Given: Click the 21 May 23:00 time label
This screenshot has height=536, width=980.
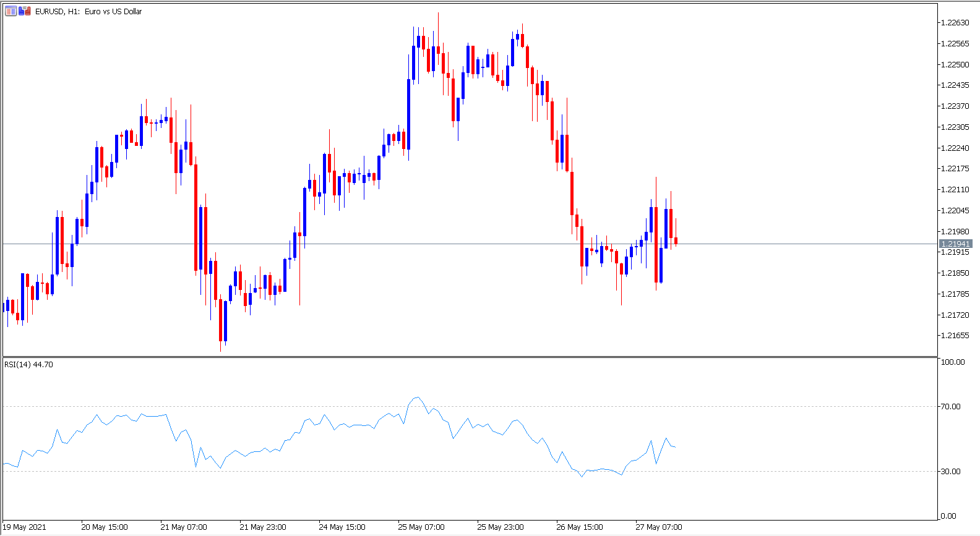Looking at the screenshot, I should click(263, 527).
